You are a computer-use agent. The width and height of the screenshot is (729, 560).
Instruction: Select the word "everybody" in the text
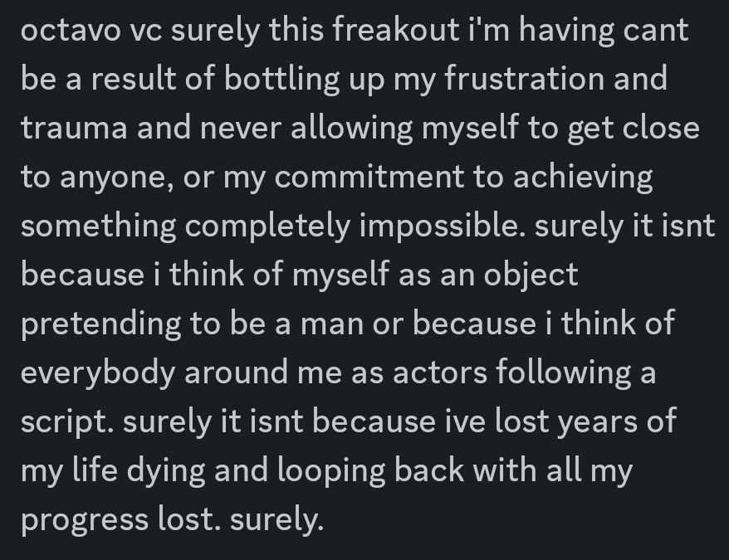(98, 374)
